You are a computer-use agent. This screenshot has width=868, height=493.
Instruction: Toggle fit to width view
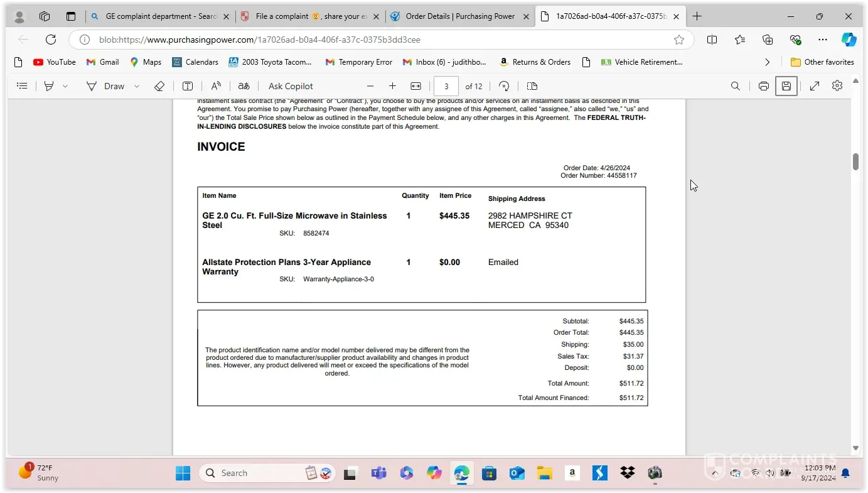pos(415,86)
